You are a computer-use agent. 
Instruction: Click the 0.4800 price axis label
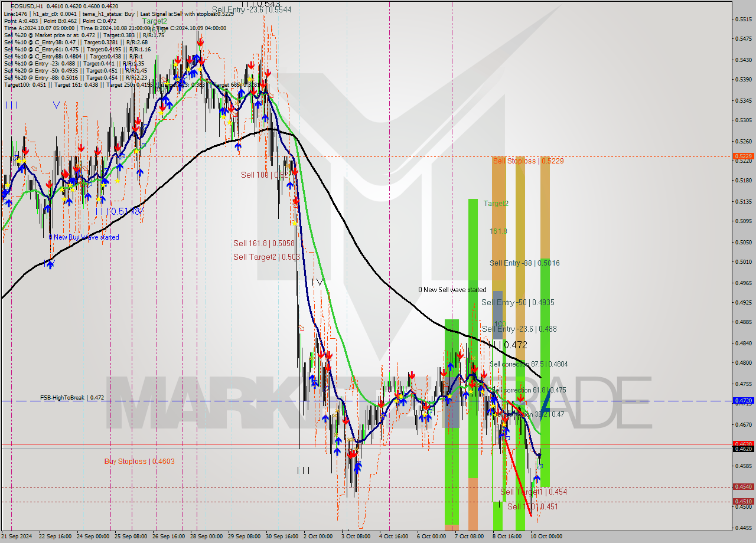tap(744, 363)
